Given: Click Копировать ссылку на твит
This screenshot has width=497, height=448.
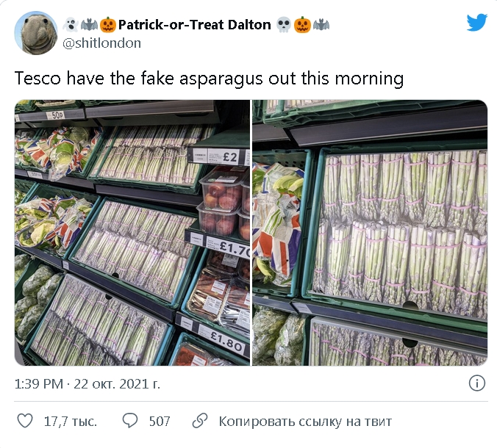Looking at the screenshot, I should tap(305, 422).
